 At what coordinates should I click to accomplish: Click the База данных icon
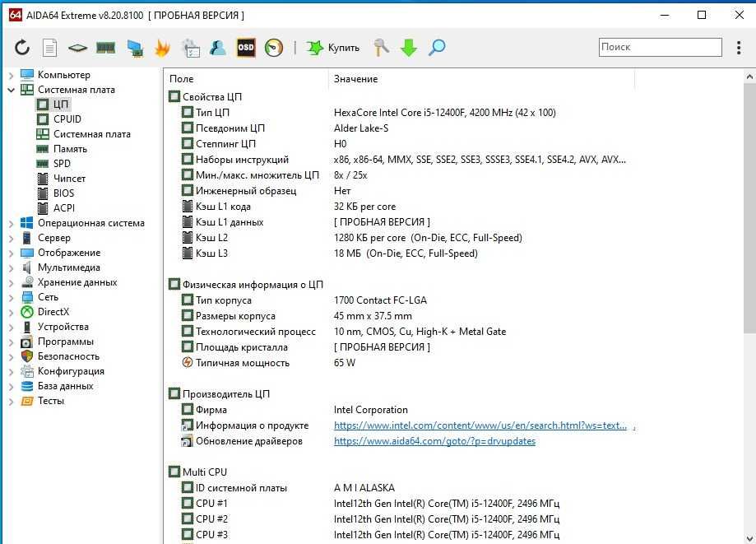(27, 386)
